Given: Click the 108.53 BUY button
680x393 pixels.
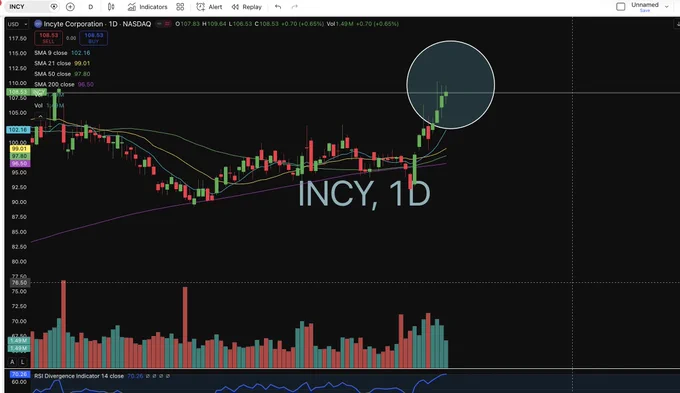Looking at the screenshot, I should (94, 38).
